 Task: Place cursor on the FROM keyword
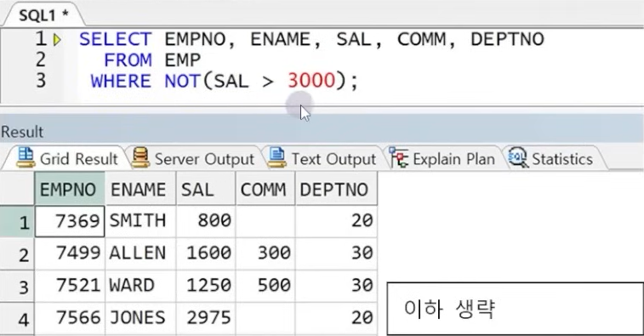128,60
